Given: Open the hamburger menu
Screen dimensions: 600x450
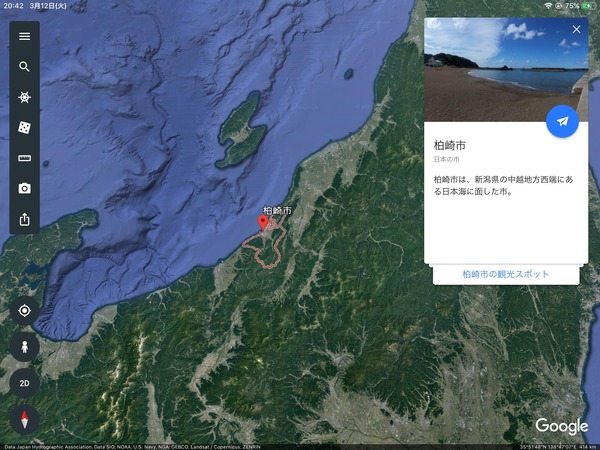Looking at the screenshot, I should click(x=24, y=36).
